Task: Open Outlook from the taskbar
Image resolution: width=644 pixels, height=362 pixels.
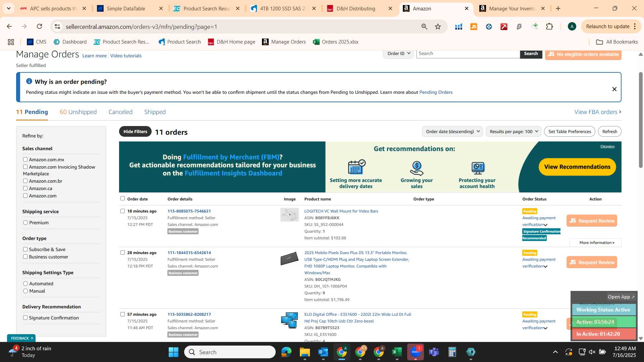Action: coord(323,352)
